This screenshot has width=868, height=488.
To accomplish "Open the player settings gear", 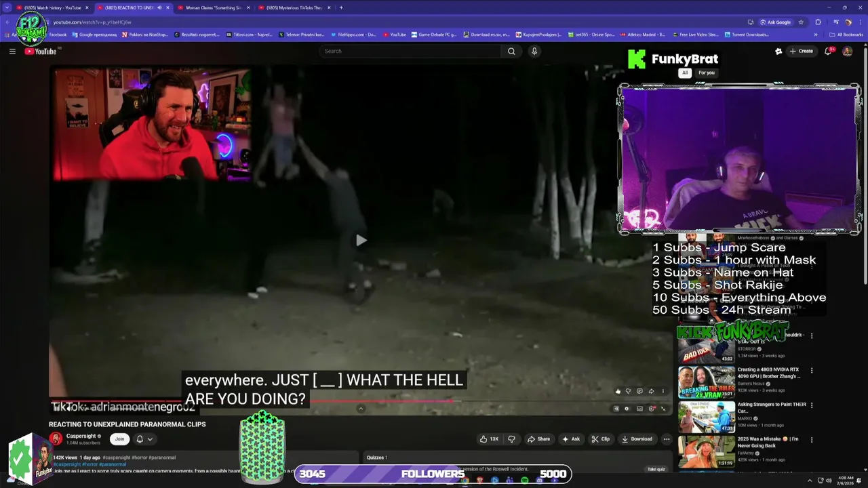I will [x=652, y=409].
